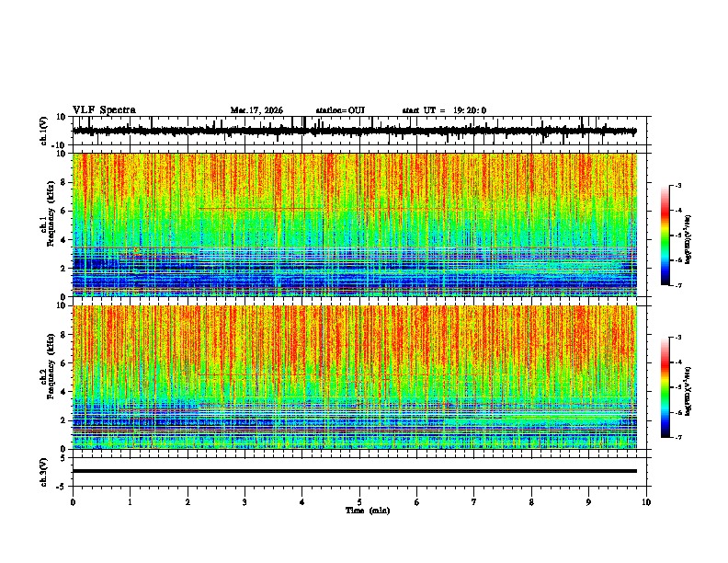Click the "-3" label on ch.2 colorbar
The height and width of the screenshot is (563, 728).
(x=678, y=338)
